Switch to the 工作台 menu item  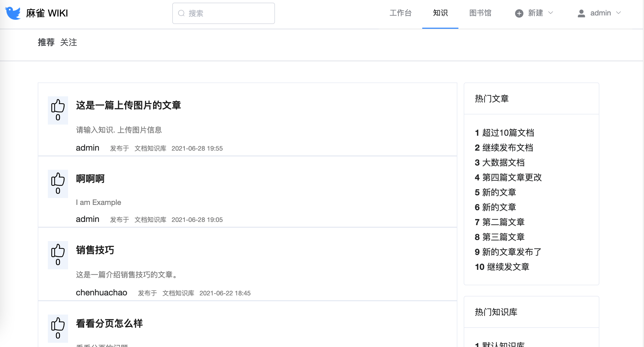coord(400,13)
